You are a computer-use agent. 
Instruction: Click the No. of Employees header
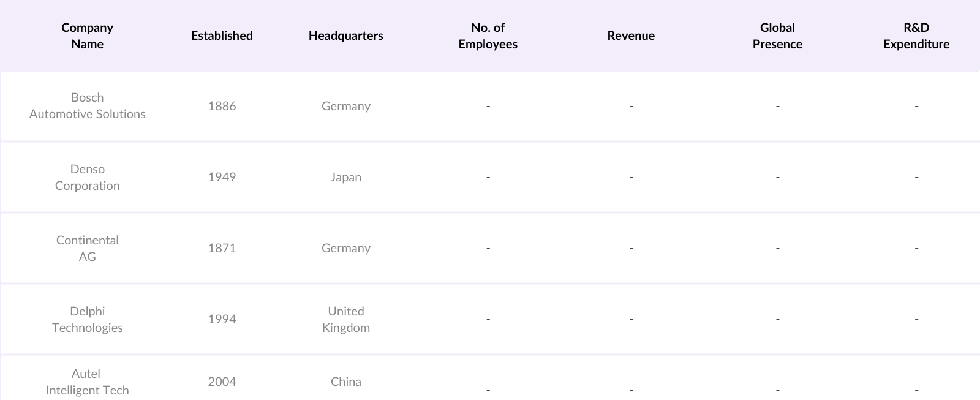[488, 36]
